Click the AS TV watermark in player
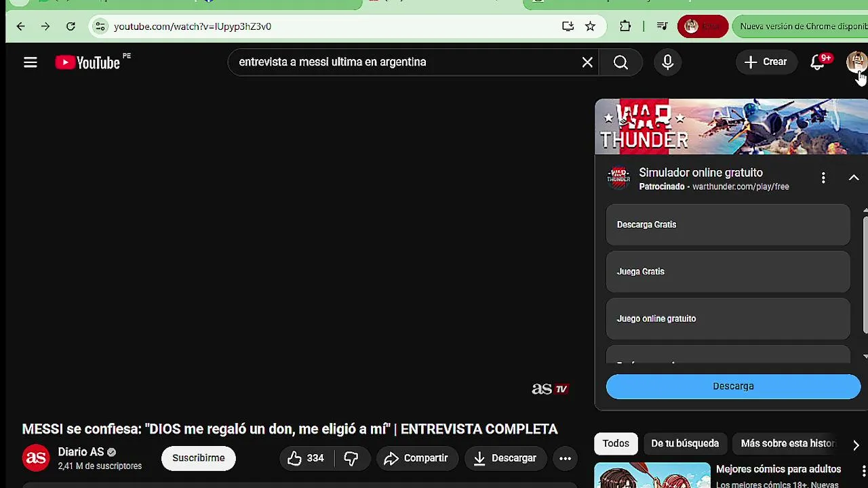Viewport: 868px width, 488px height. click(x=549, y=389)
